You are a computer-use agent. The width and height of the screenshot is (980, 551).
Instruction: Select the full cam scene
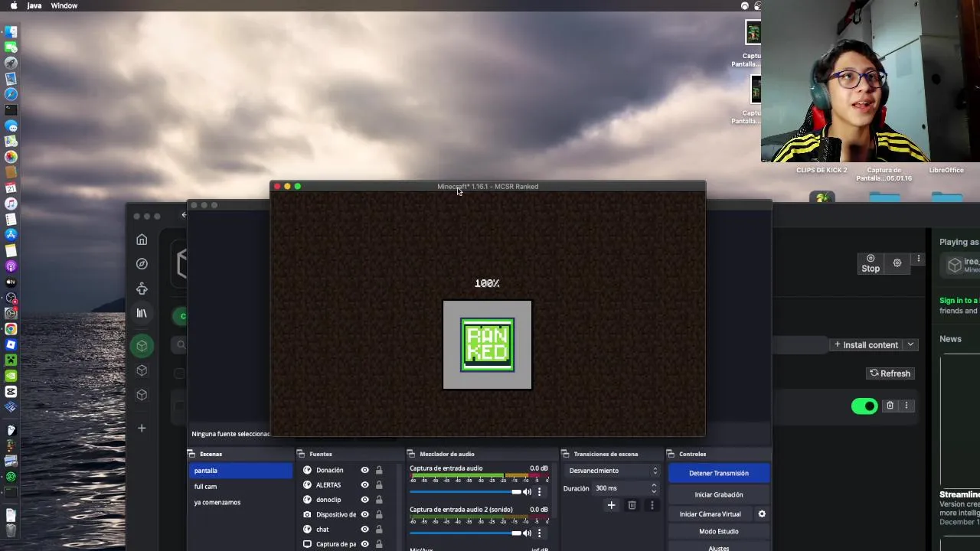point(240,487)
